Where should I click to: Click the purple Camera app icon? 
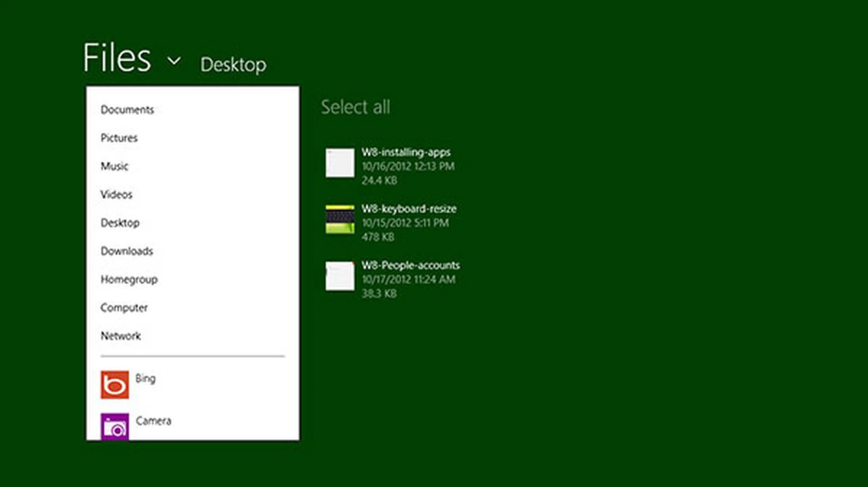coord(114,426)
